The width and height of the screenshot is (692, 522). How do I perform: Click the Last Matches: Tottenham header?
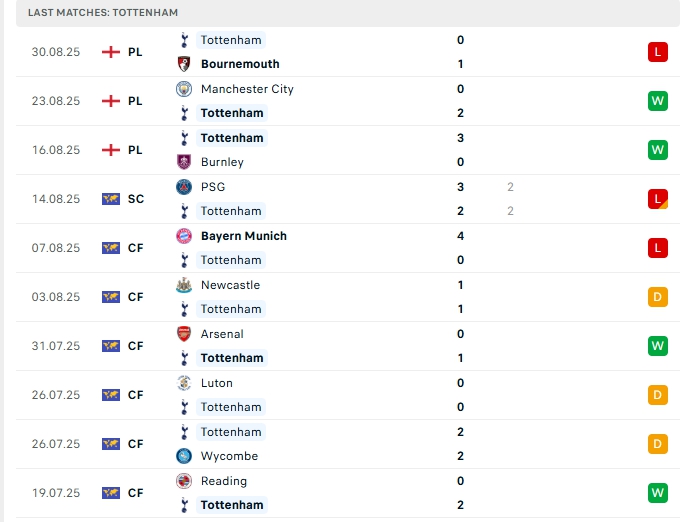click(103, 12)
